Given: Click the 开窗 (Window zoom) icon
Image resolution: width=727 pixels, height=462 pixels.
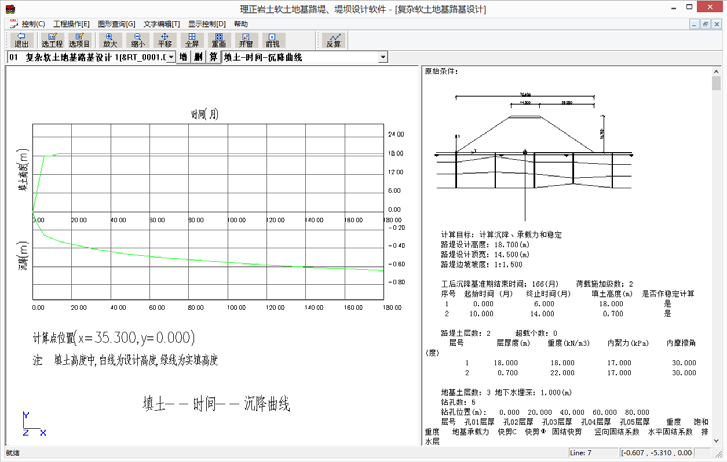Looking at the screenshot, I should (x=246, y=41).
